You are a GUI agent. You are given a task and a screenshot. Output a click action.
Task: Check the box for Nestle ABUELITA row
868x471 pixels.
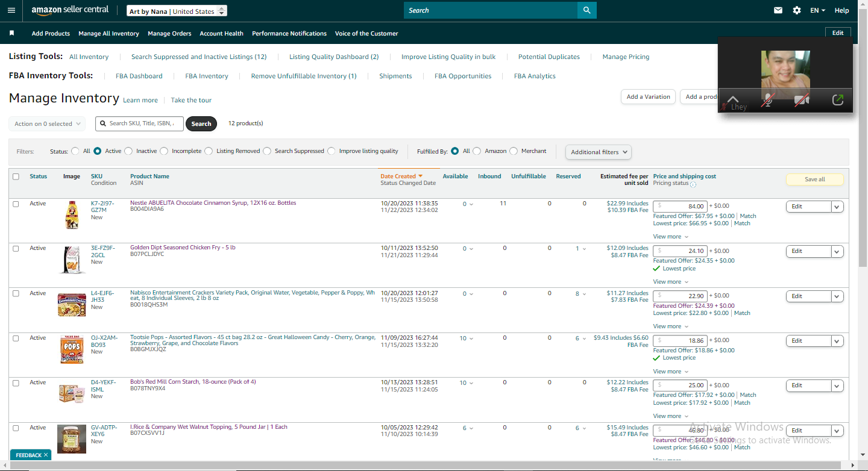16,204
